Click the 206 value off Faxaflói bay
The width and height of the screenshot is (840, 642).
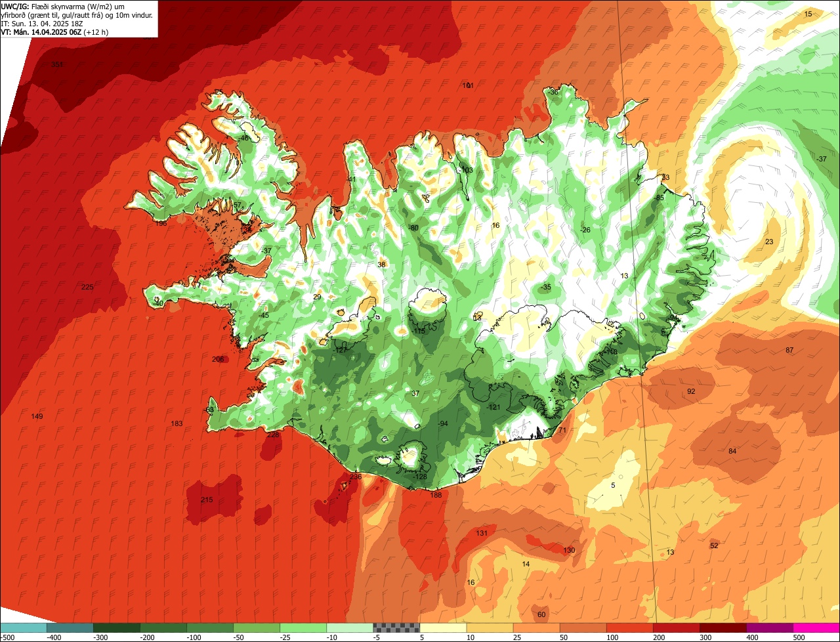coord(218,359)
